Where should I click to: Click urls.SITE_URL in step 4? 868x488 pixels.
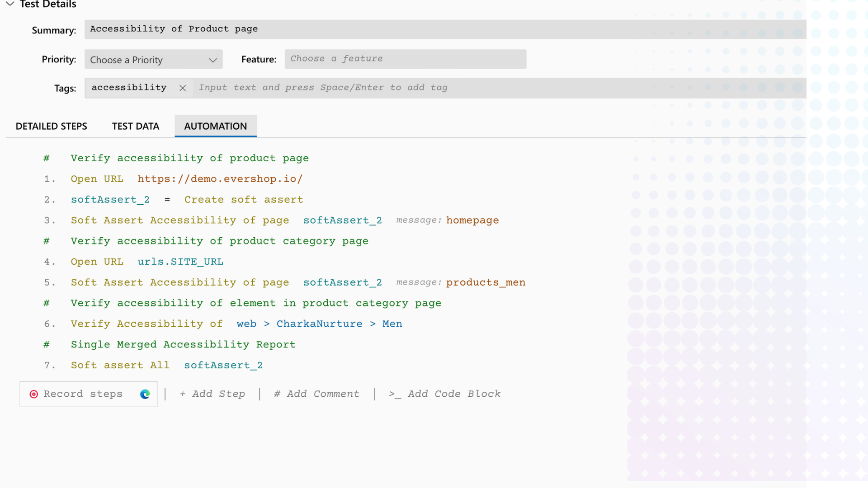pos(180,262)
